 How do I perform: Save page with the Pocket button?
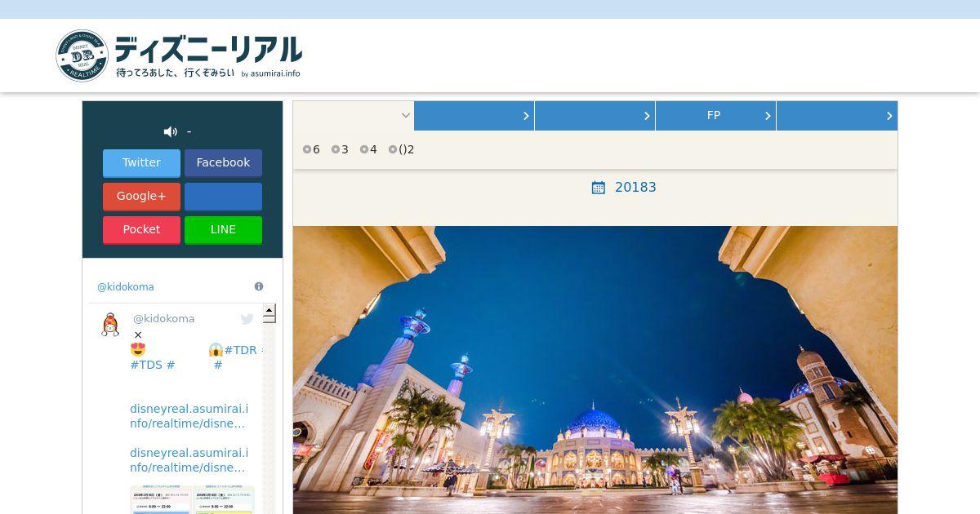141,229
